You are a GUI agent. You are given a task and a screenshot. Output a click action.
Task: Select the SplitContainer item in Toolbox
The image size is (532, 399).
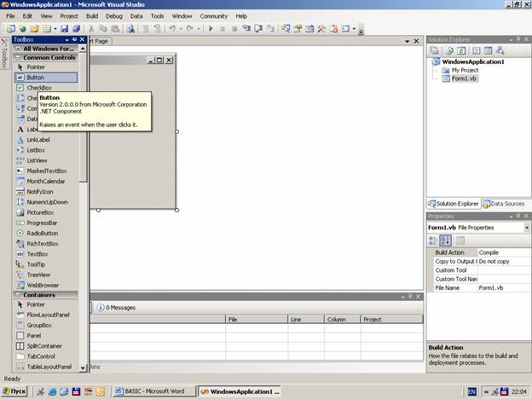(46, 346)
